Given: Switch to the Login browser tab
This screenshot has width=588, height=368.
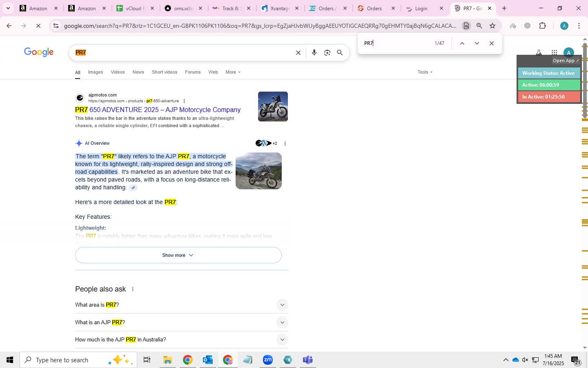Looking at the screenshot, I should 424,8.
